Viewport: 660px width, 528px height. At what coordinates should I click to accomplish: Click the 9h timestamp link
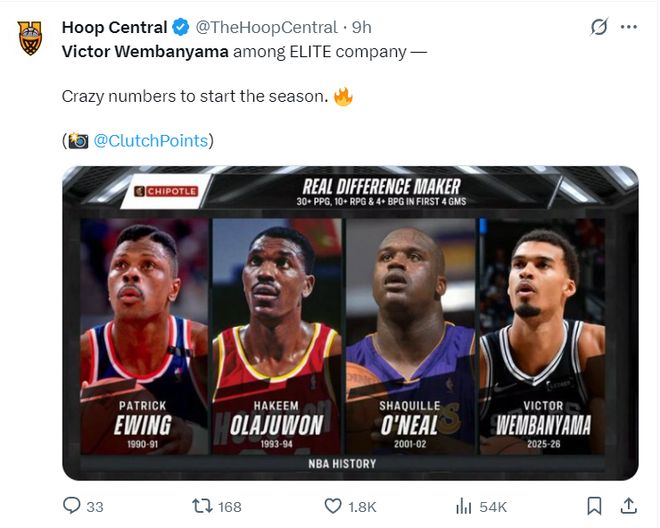pyautogui.click(x=362, y=27)
